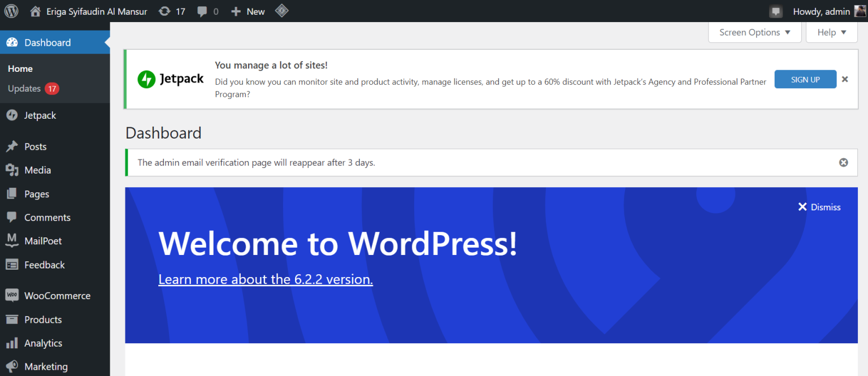Click the WordPress logo in the admin bar
The width and height of the screenshot is (868, 376).
pyautogui.click(x=11, y=11)
